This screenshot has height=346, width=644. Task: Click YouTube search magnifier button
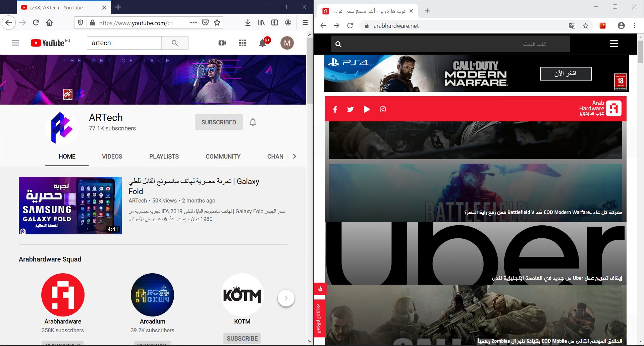[x=175, y=43]
